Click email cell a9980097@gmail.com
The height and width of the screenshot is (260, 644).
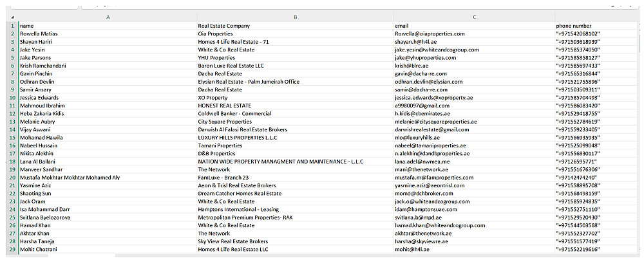click(474, 106)
